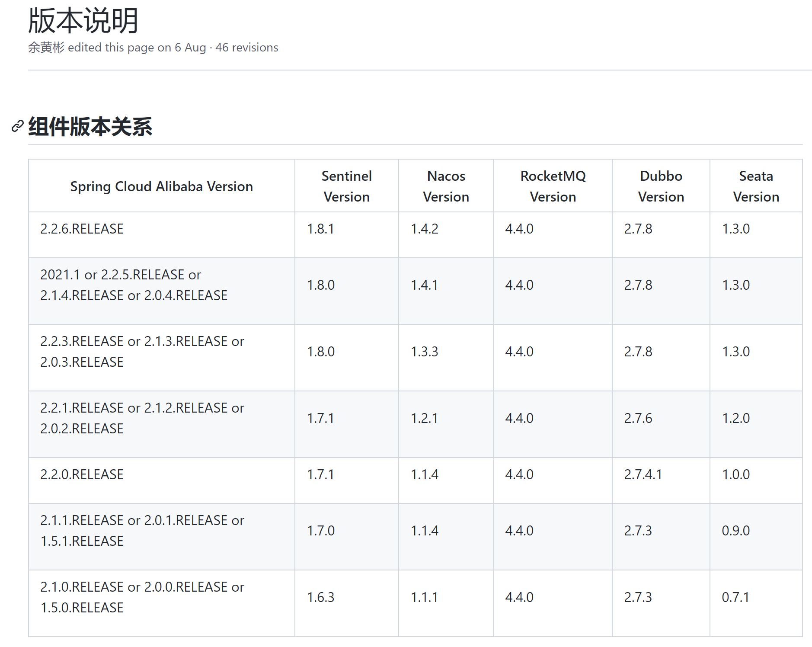This screenshot has width=812, height=647.
Task: Select the 2.2.6.RELEASE version cell
Action: (x=162, y=235)
